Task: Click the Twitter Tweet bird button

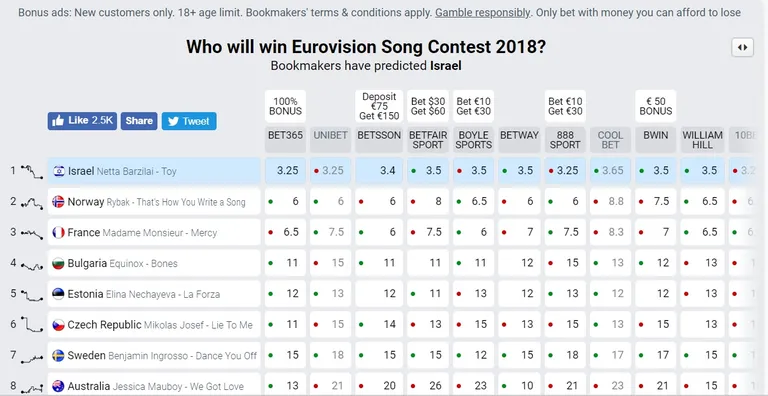Action: coord(189,121)
